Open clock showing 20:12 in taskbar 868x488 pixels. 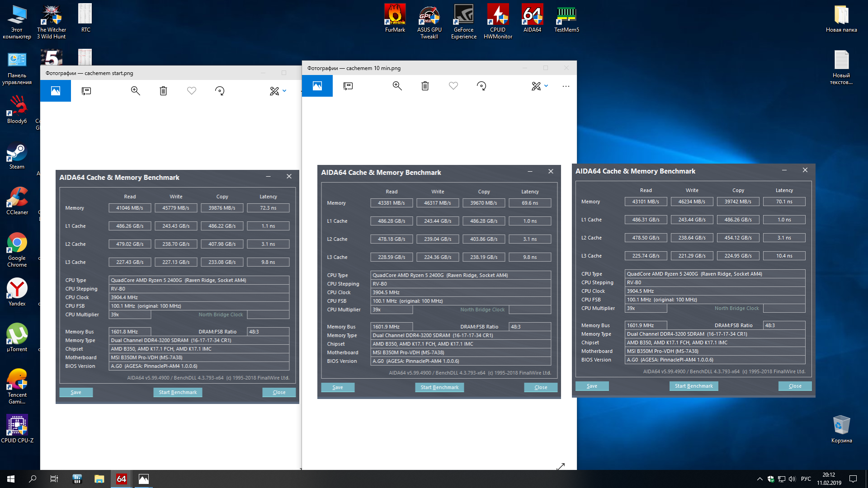click(829, 479)
